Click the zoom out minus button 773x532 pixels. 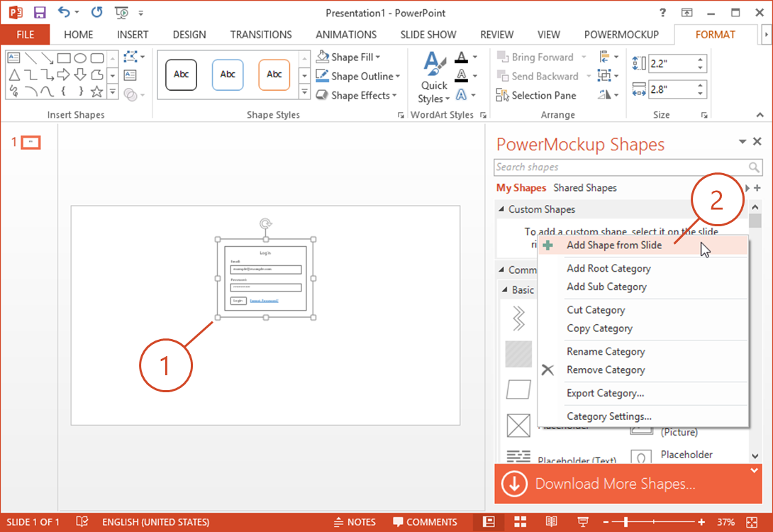[606, 521]
